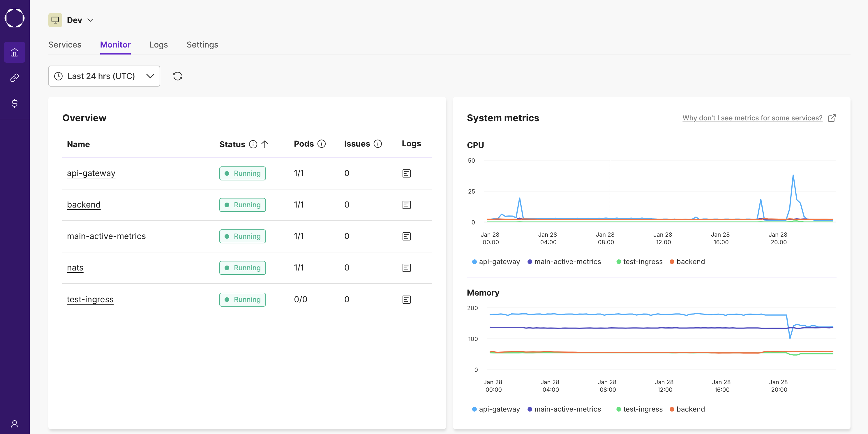Open logs icon for nats

coord(406,268)
